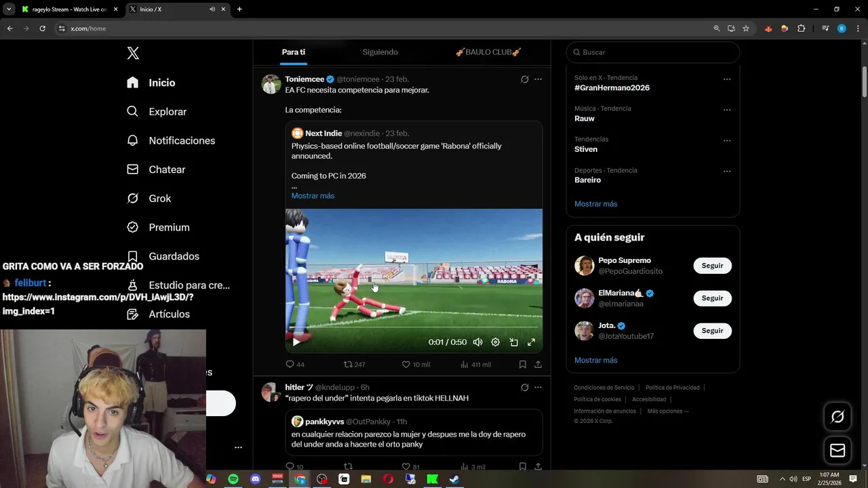Screen dimensions: 868x488
Task: Open Steam from taskbar
Action: tap(454, 479)
